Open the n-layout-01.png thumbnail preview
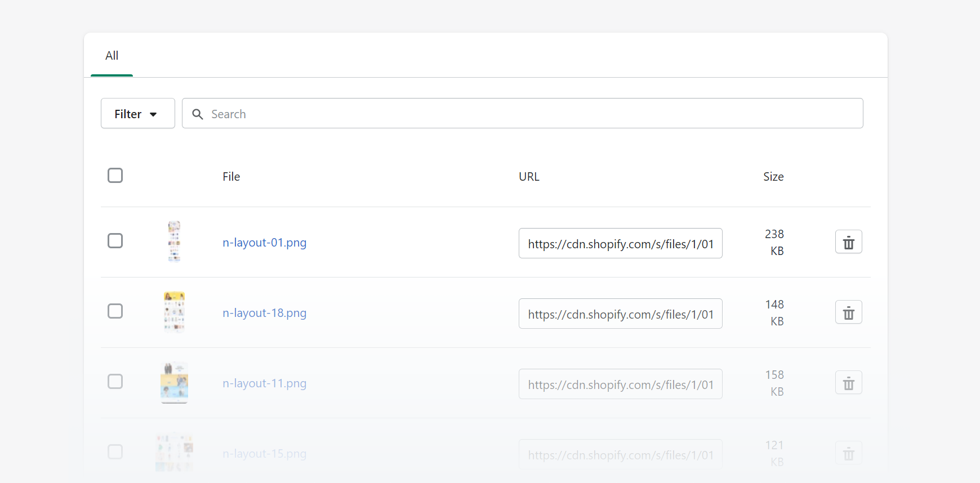Viewport: 980px width, 483px height. (x=175, y=241)
